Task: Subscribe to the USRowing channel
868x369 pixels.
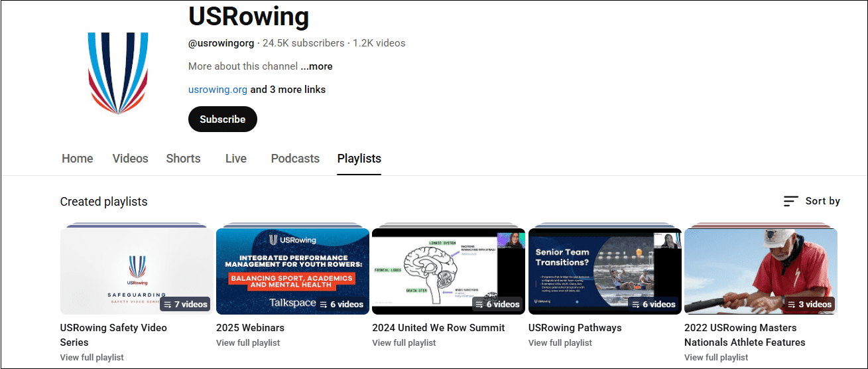Action: pyautogui.click(x=223, y=119)
